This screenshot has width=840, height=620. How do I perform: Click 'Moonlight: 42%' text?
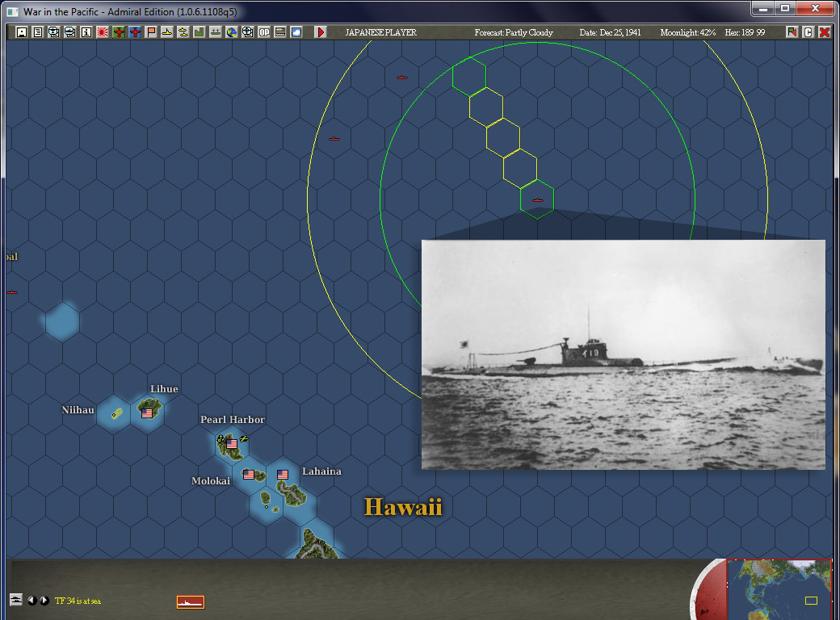point(688,32)
